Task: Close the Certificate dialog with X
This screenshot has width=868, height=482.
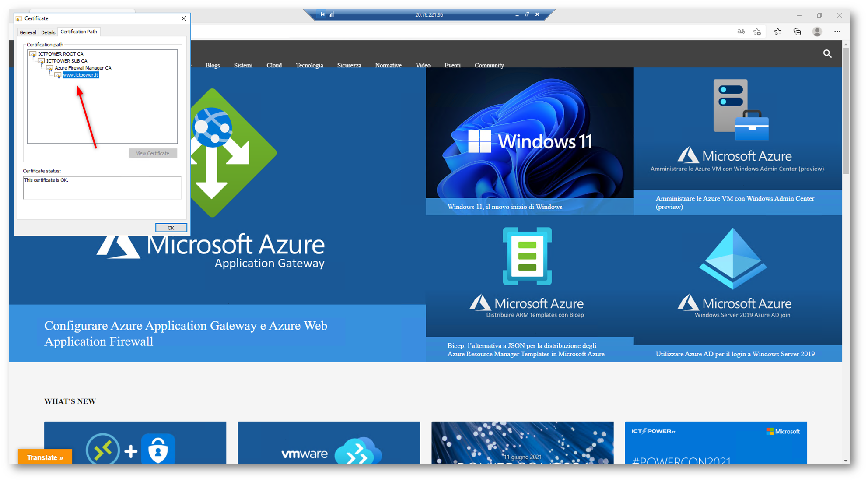Action: pyautogui.click(x=184, y=18)
